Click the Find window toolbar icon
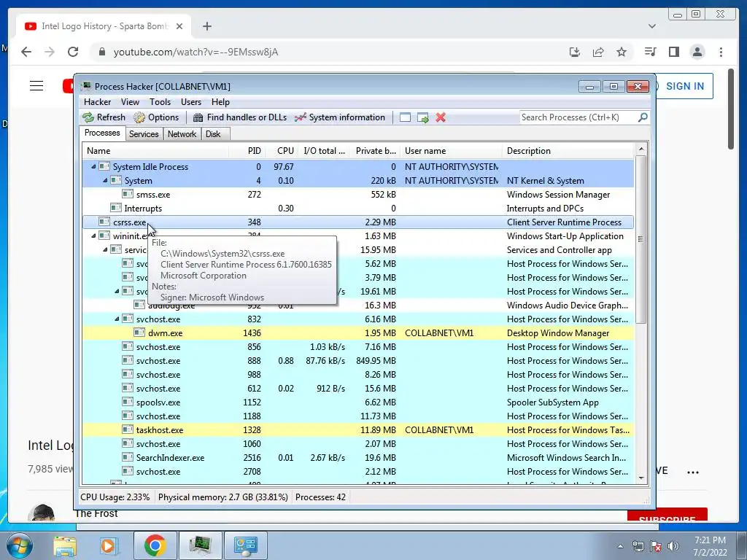Viewport: 747px width, 560px height. tap(405, 117)
